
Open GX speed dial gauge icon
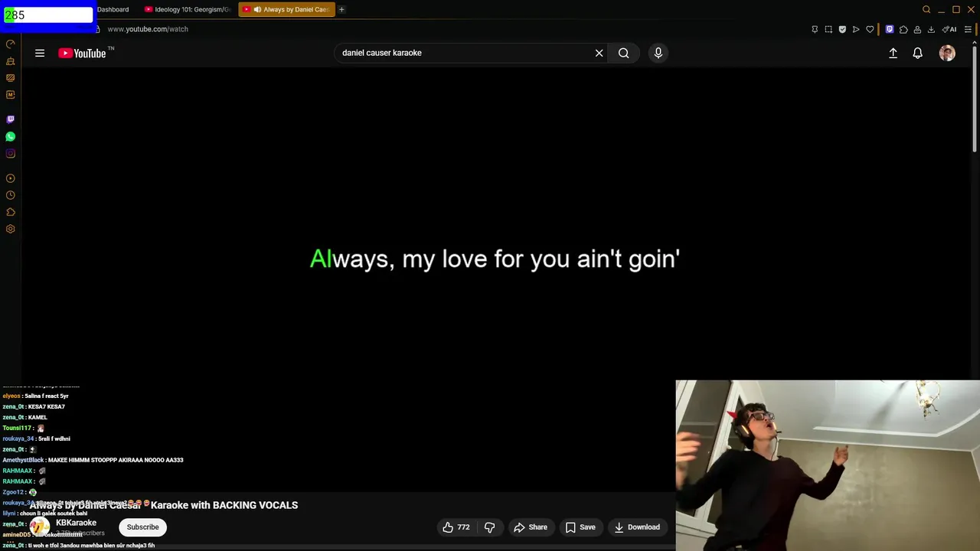coord(10,44)
